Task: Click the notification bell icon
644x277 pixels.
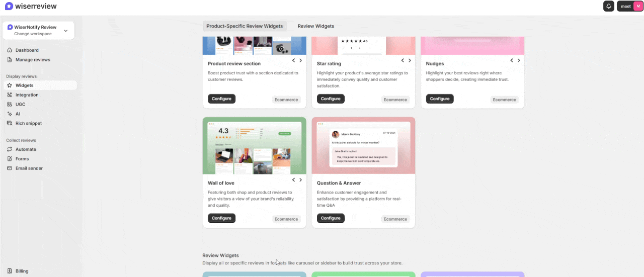Action: [x=609, y=6]
